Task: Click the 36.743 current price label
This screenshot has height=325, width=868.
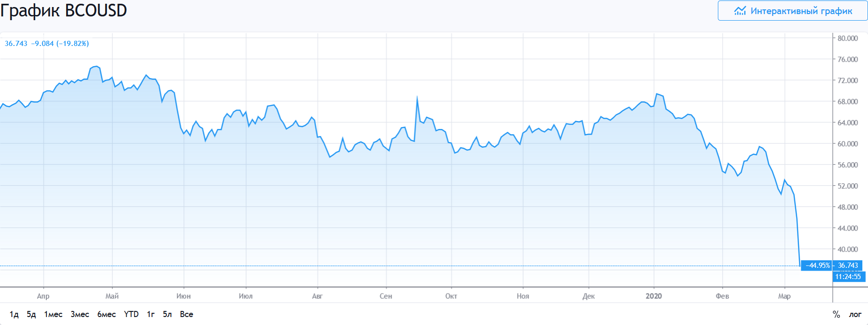Action: [848, 265]
